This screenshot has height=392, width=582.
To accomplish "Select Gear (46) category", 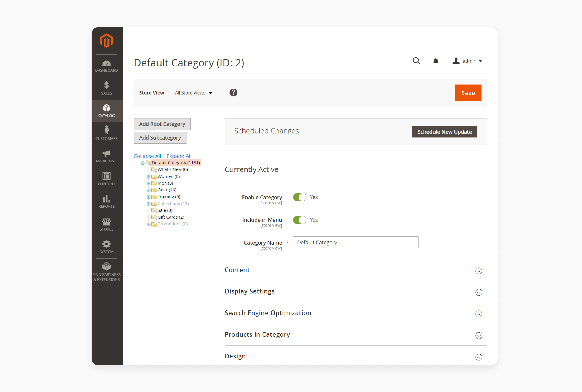I will pos(167,190).
